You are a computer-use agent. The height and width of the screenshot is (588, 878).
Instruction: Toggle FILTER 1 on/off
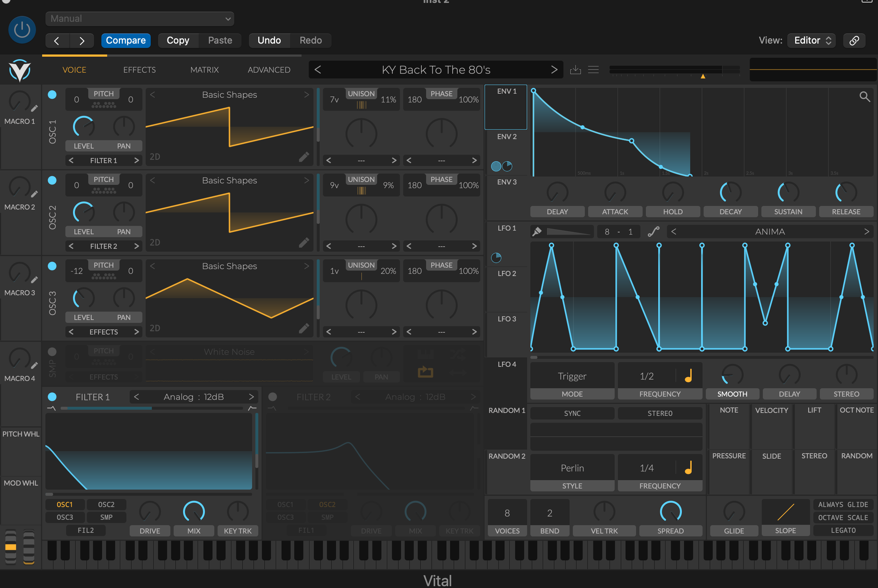click(x=52, y=397)
